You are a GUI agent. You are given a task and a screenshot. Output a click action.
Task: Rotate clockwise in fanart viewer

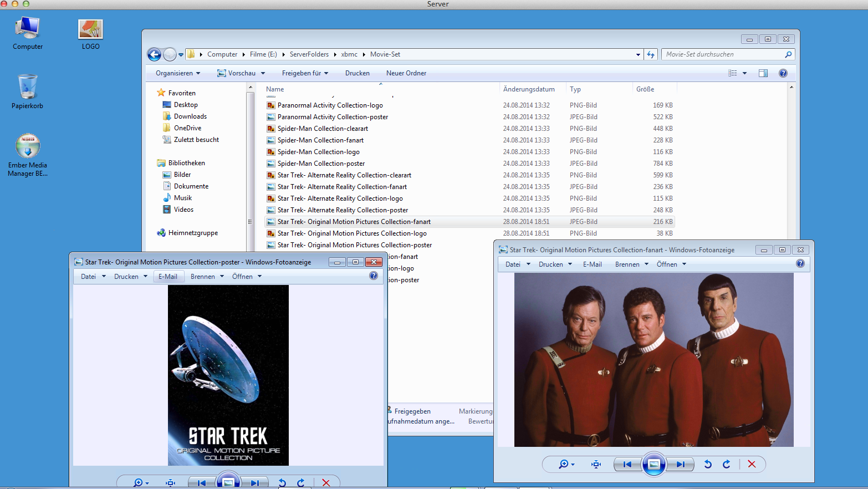(727, 464)
